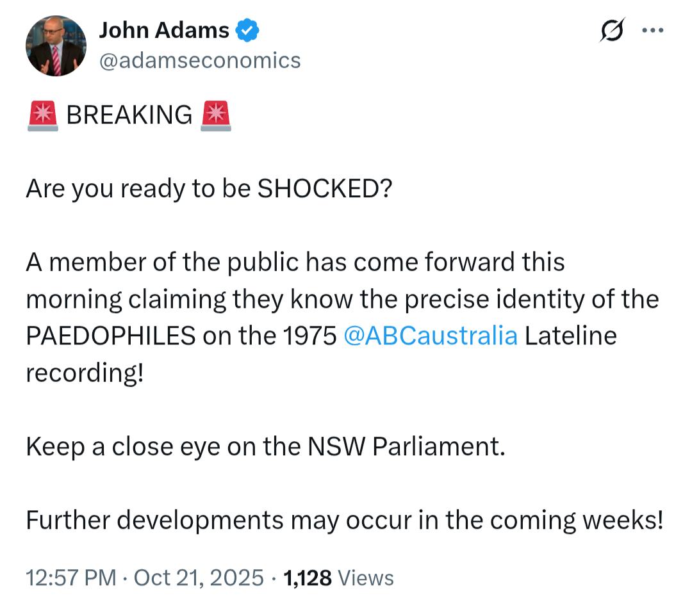Open John Adams' profile picture

(56, 45)
